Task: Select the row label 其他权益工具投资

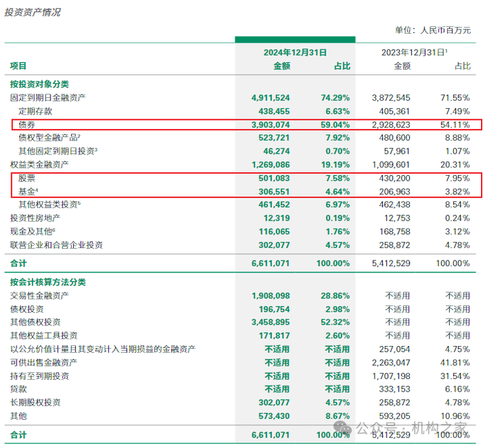Action: point(43,336)
